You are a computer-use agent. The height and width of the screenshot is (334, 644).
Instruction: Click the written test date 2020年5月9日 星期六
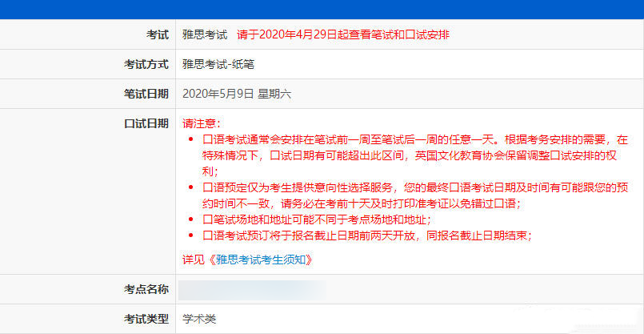[237, 94]
